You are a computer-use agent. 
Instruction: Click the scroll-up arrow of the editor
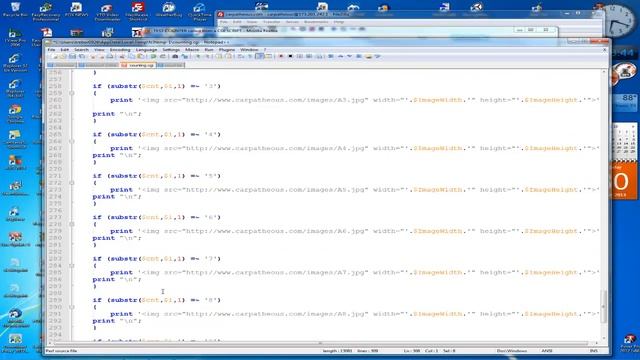pyautogui.click(x=604, y=72)
